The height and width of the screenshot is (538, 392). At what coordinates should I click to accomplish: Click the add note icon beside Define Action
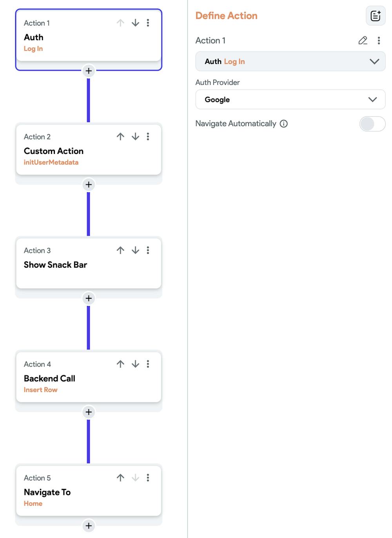[x=375, y=16]
